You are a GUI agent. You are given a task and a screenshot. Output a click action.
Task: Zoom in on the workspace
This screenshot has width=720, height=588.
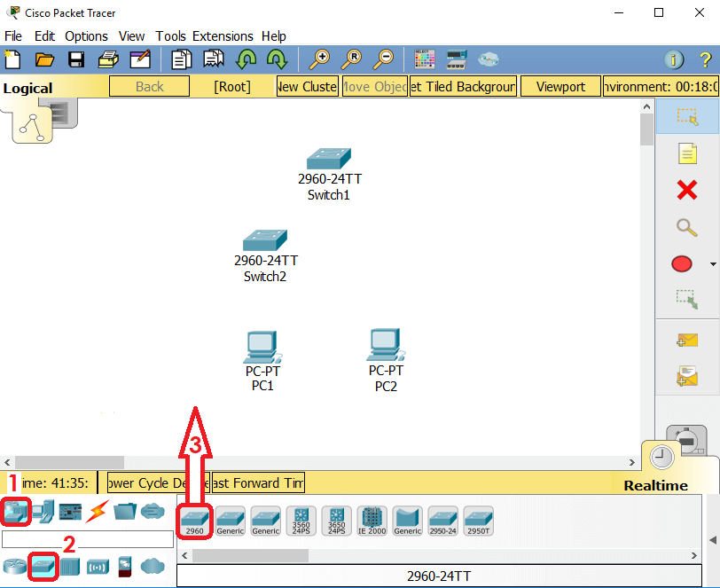(319, 59)
